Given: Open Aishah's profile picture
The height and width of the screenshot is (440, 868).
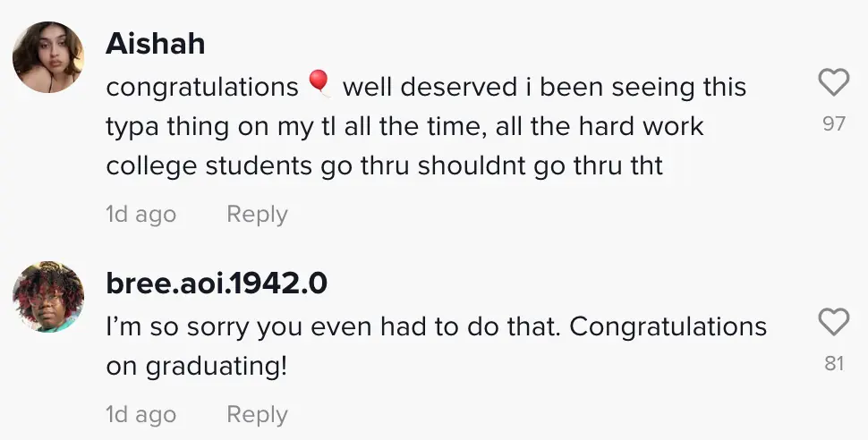Looking at the screenshot, I should point(48,57).
